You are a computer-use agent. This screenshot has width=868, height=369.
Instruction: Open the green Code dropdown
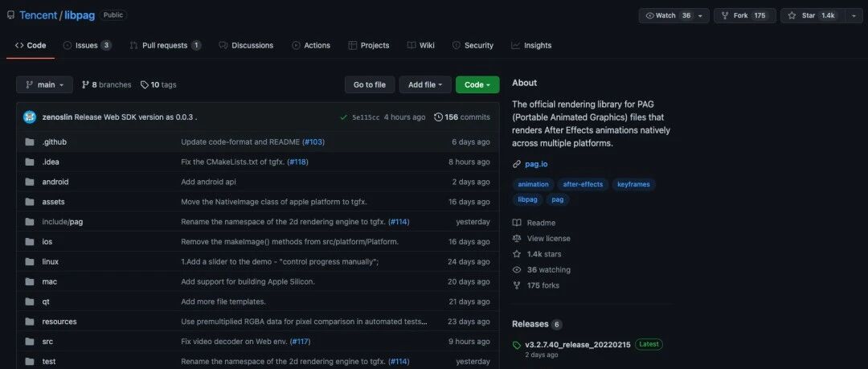coord(477,84)
